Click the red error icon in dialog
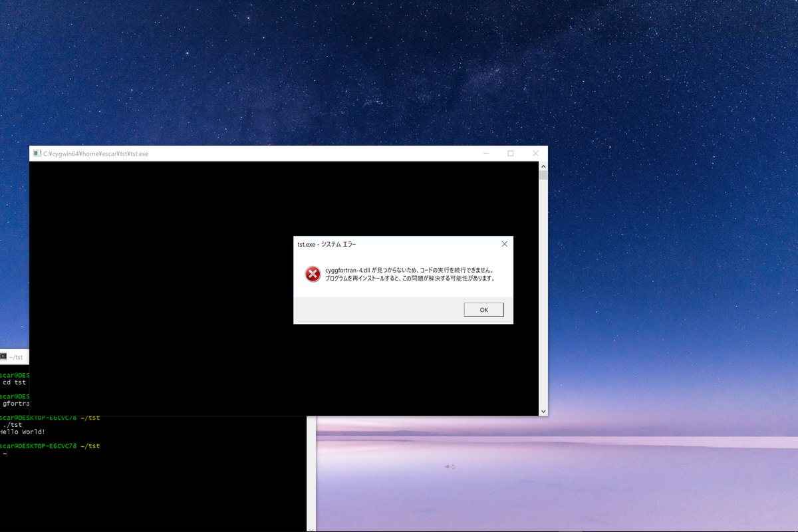The image size is (798, 532). pyautogui.click(x=313, y=274)
